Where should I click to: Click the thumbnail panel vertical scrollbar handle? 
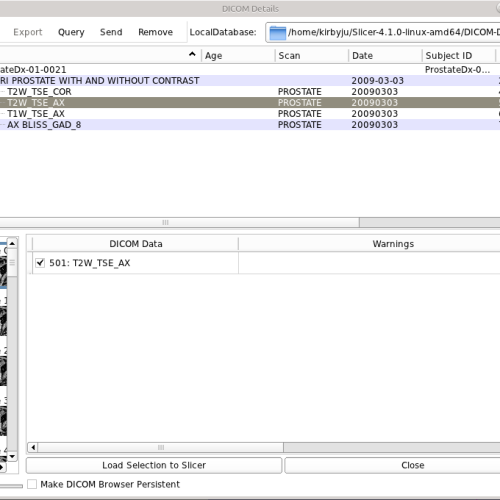click(12, 263)
